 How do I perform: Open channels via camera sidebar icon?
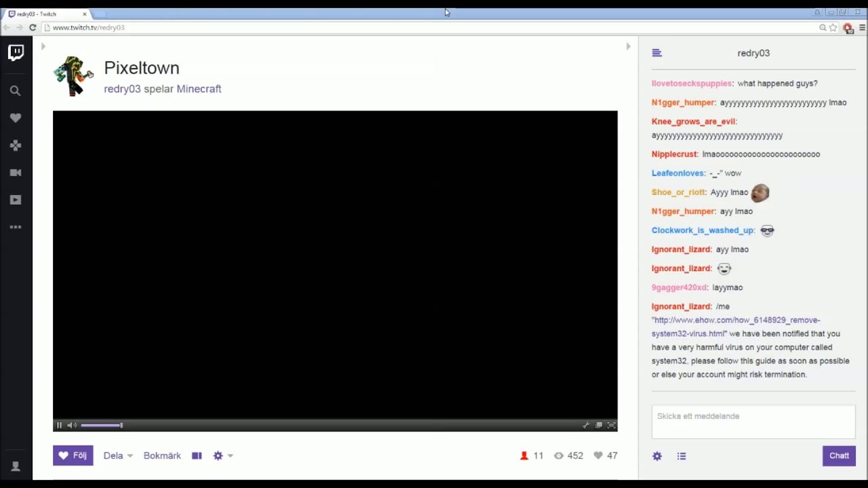click(16, 172)
